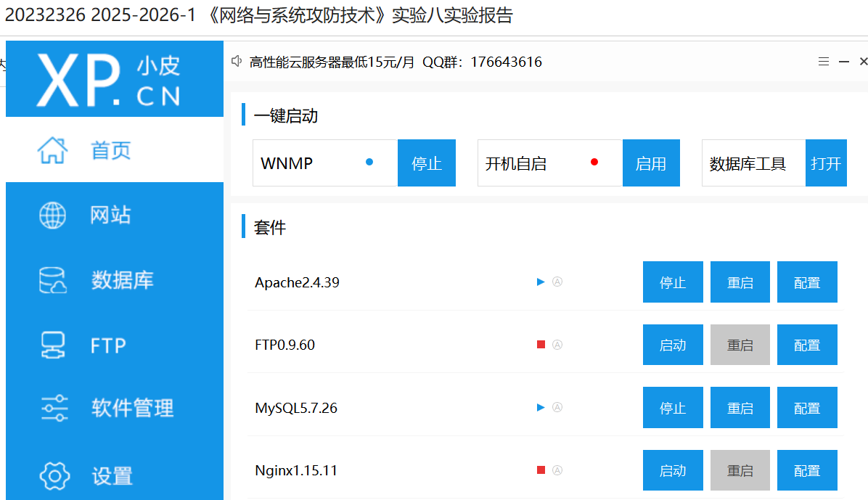Click WNMP blue status dot

click(x=369, y=163)
